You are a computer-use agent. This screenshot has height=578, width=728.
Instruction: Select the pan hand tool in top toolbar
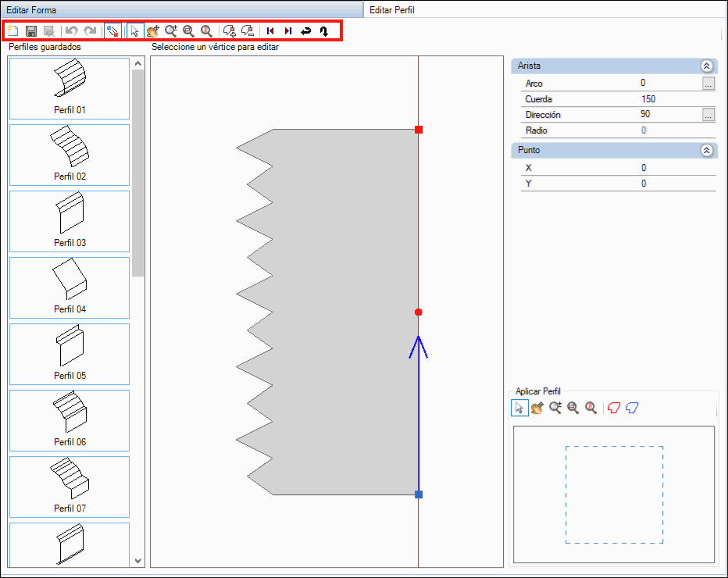coord(152,31)
